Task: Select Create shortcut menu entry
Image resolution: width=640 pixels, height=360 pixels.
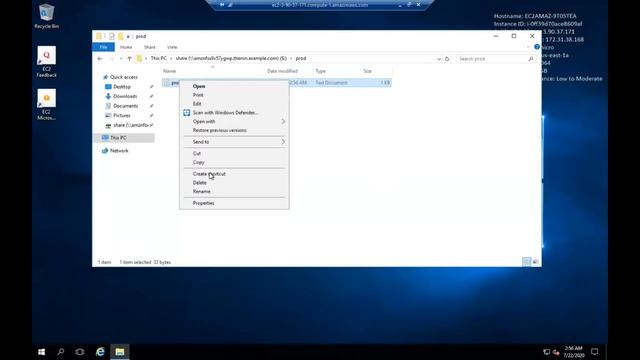Action: click(234, 174)
